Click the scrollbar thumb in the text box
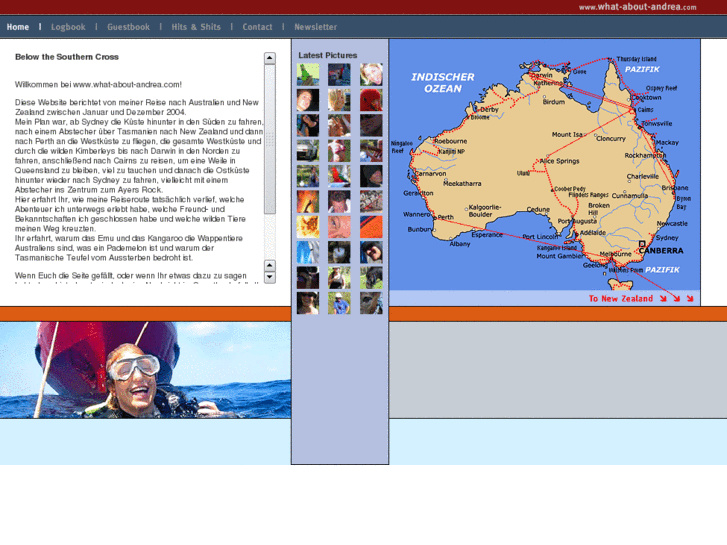The height and width of the screenshot is (545, 727). coord(270,139)
